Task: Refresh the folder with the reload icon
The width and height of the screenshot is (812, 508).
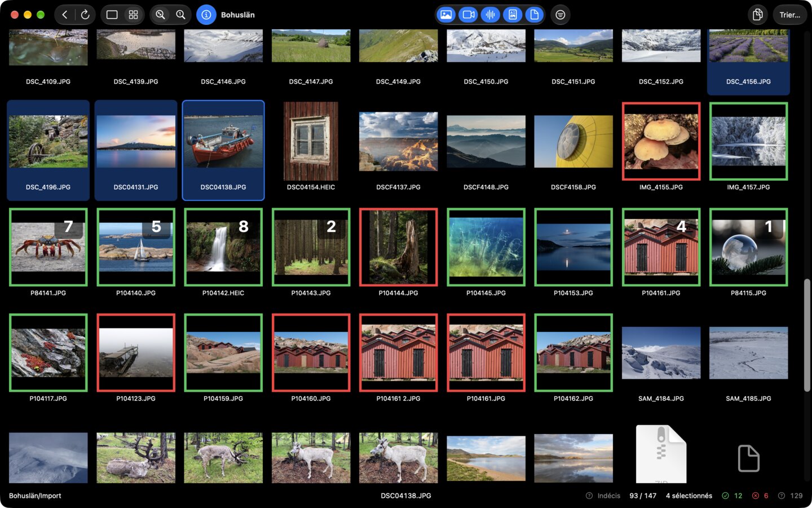Action: coord(85,15)
